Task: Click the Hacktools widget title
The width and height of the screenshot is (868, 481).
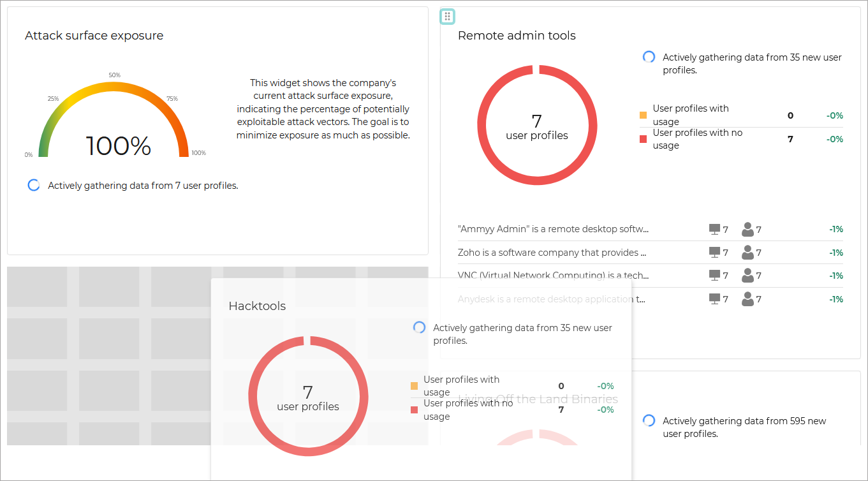Action: 257,306
